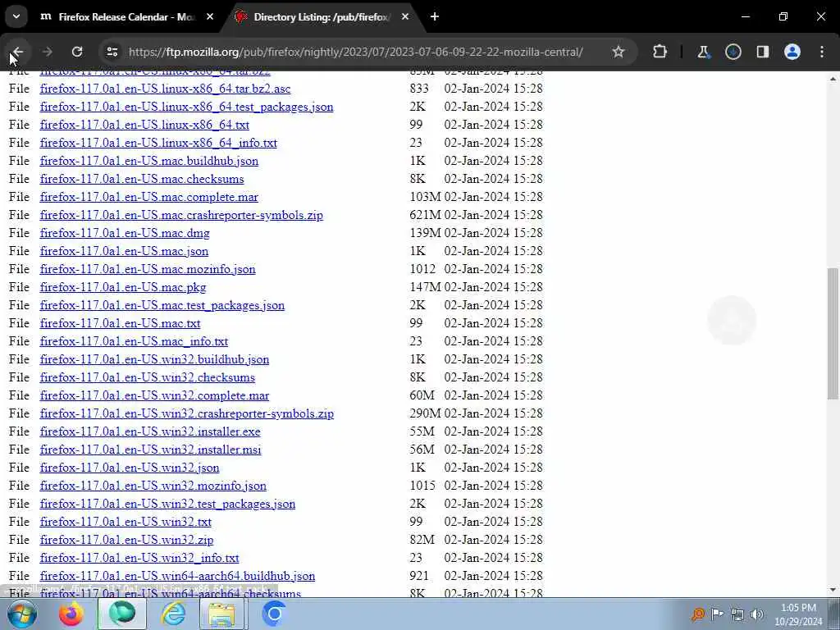
Task: Download firefox-117.0a1.en-US.mac.dmg
Action: coord(125,233)
